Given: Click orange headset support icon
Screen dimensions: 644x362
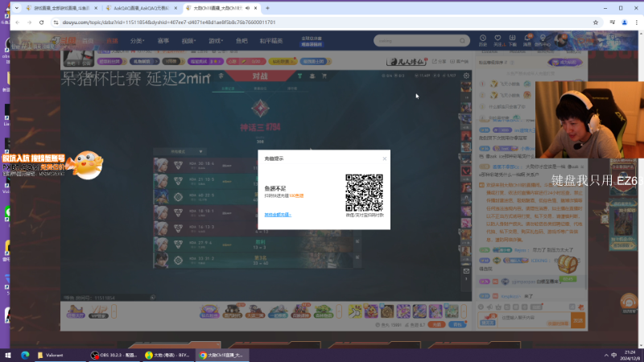Looking at the screenshot, I should coord(629,303).
